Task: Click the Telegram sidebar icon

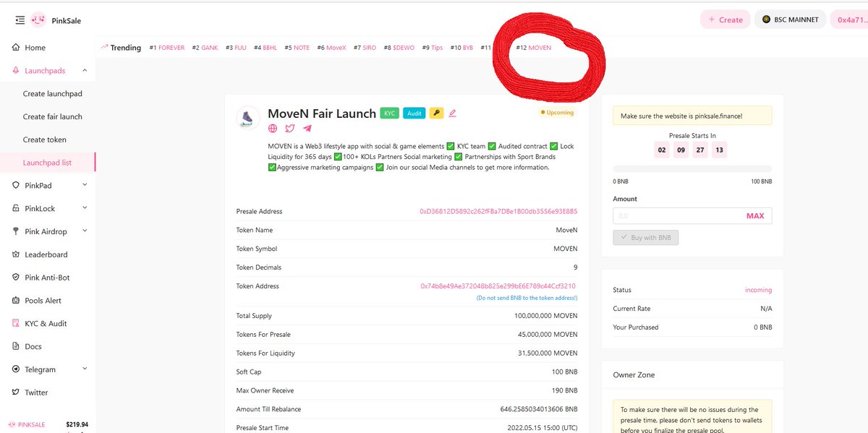Action: tap(17, 369)
